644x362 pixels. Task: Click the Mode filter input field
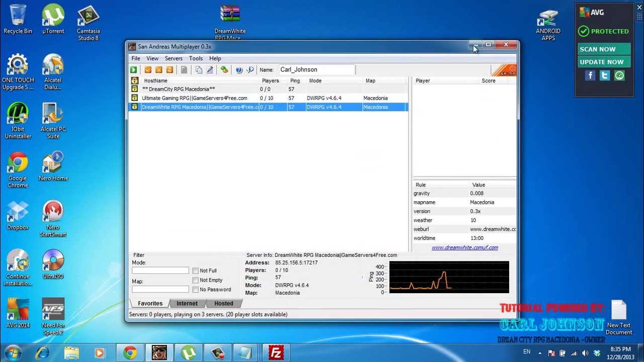coord(160,270)
